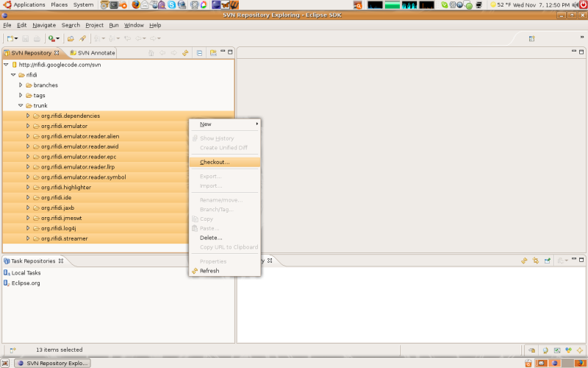Click Collapse All icon in SVN Repository view
588x368 pixels.
coord(199,53)
